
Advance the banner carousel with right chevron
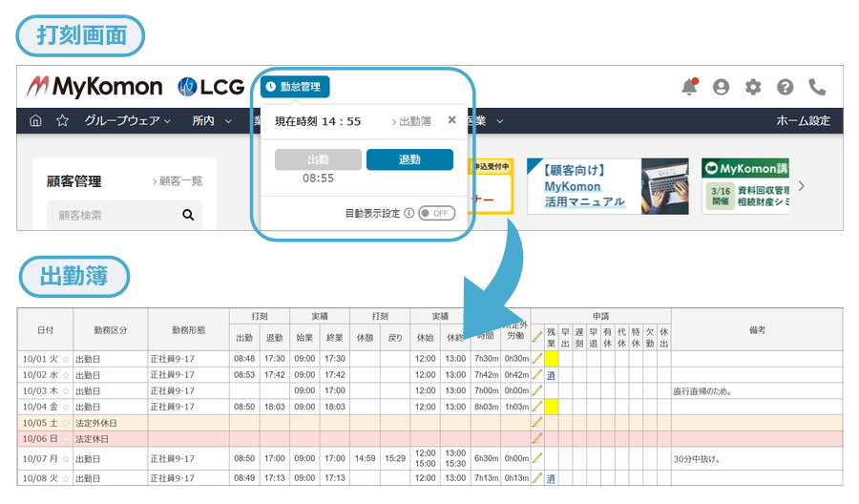tap(801, 185)
